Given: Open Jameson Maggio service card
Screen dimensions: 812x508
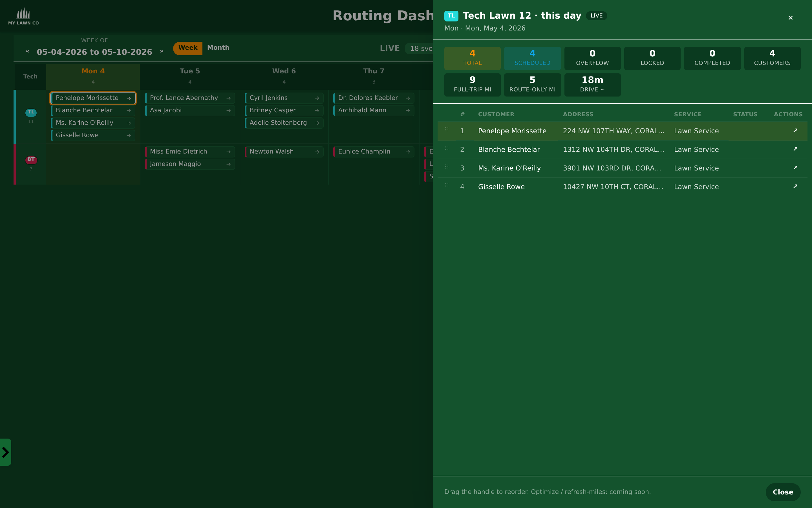Looking at the screenshot, I should pyautogui.click(x=190, y=164).
